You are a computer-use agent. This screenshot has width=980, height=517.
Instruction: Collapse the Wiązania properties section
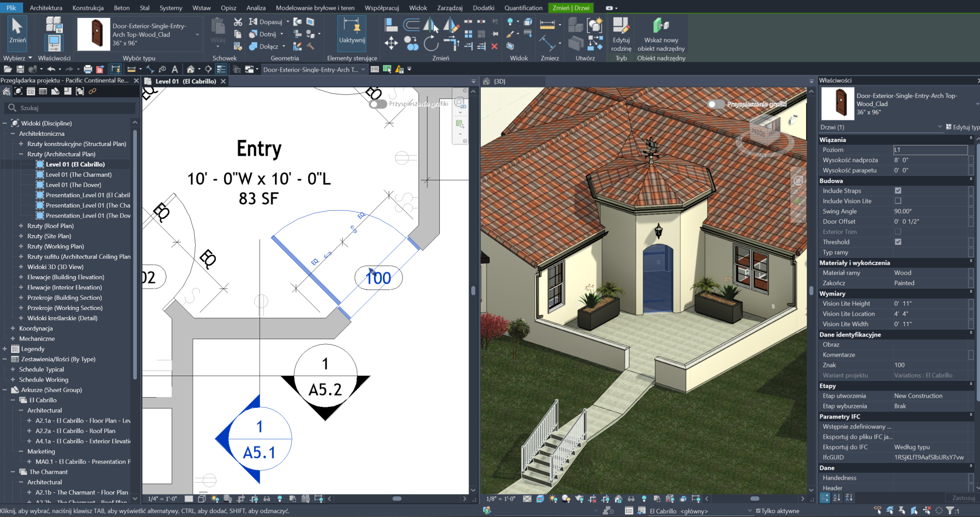coord(971,138)
